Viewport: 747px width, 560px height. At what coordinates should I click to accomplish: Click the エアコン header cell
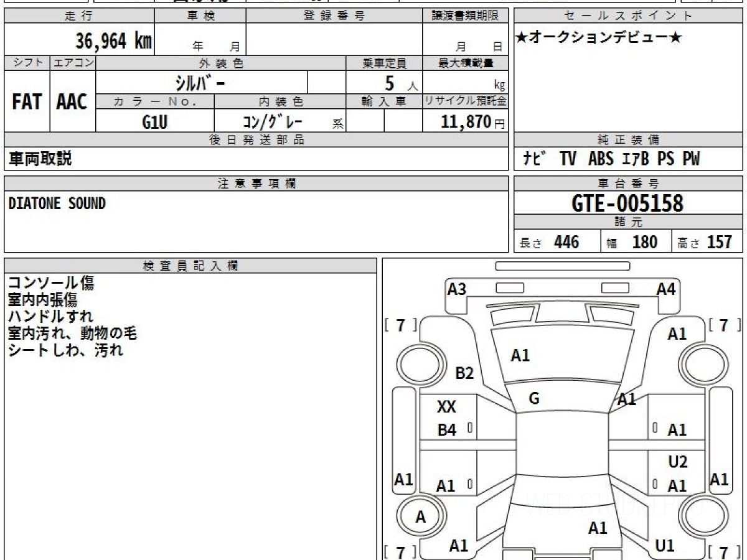(73, 63)
